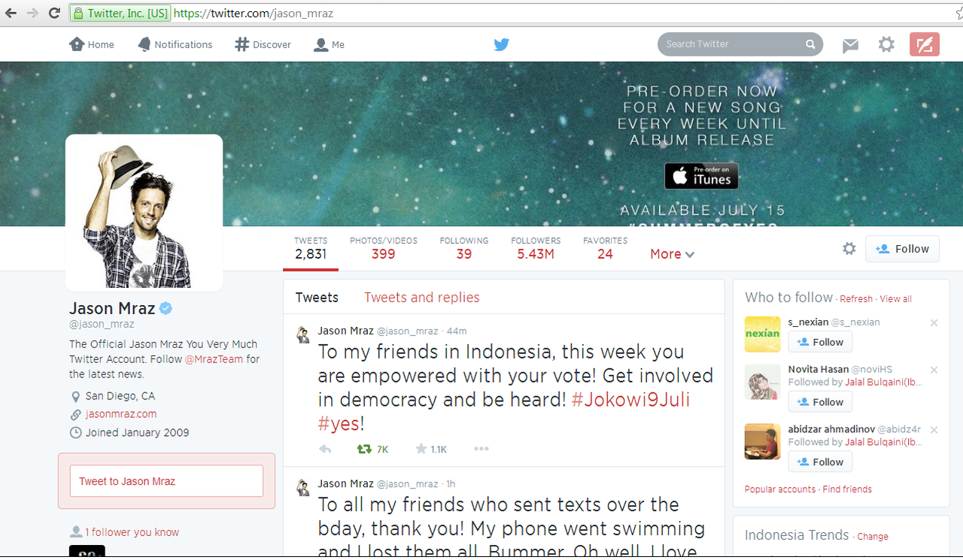Retweet the Indonesia tweet with 7K retweets
Screen dimensions: 963x560
372,450
